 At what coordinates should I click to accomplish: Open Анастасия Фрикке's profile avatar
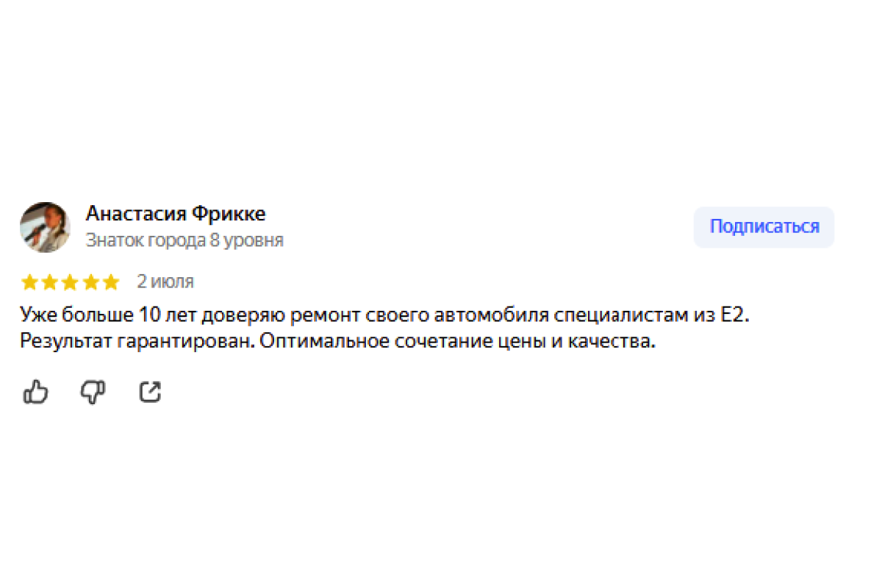point(45,227)
